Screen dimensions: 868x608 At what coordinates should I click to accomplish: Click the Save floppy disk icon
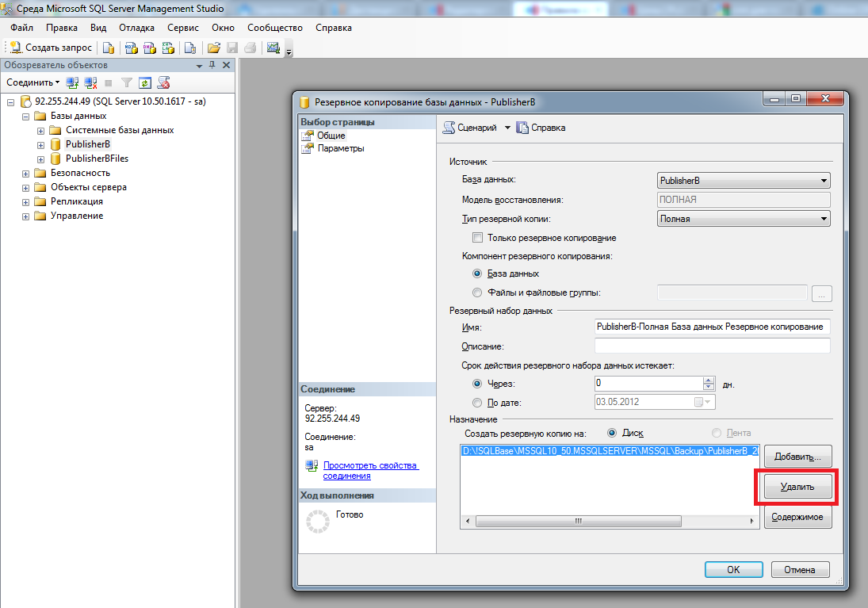point(232,48)
